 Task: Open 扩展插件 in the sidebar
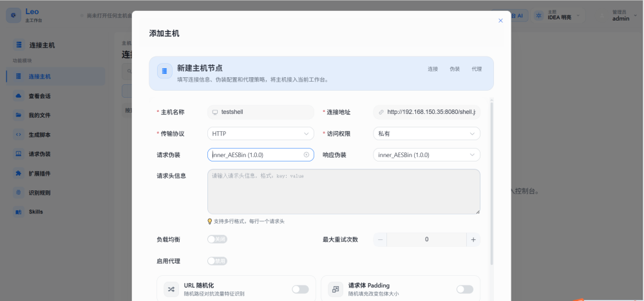point(55,174)
